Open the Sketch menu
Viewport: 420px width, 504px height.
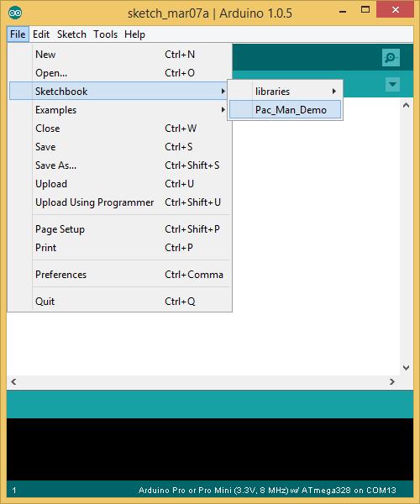click(71, 34)
